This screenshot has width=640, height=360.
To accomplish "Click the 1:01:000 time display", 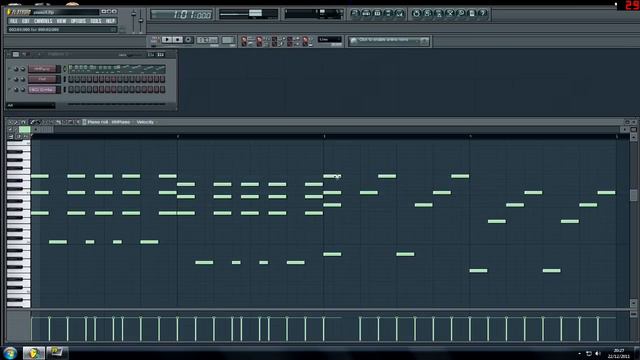I will click(182, 15).
